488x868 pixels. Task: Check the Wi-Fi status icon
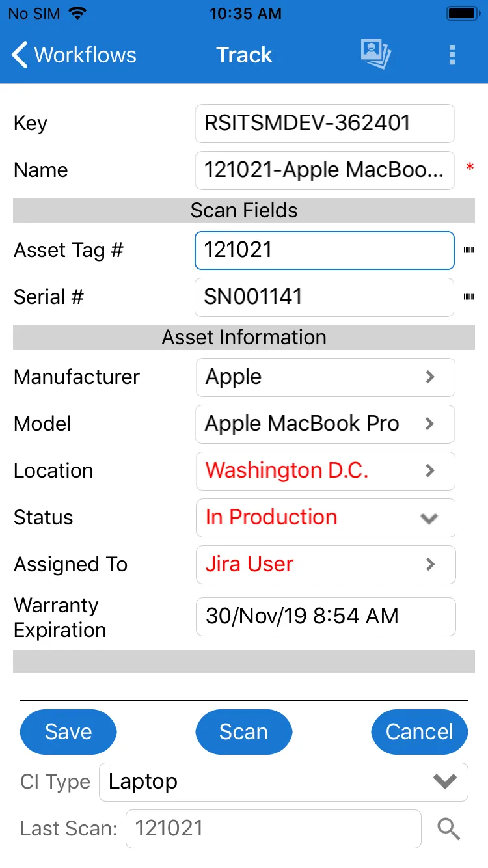coord(77,13)
